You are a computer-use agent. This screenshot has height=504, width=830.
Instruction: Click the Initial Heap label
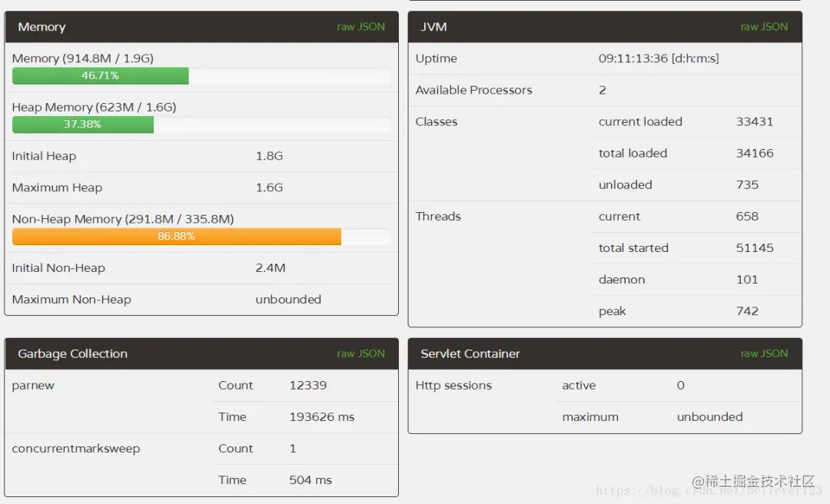coord(44,156)
